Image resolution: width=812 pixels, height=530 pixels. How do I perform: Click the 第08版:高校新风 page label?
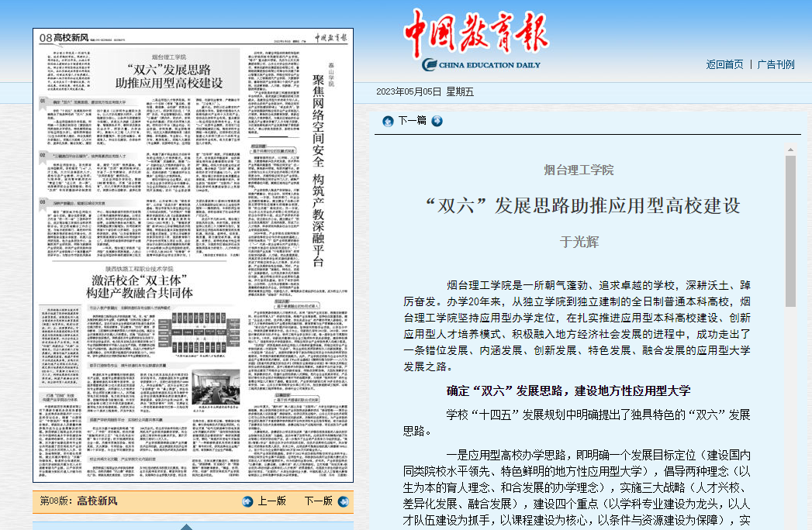tap(78, 501)
